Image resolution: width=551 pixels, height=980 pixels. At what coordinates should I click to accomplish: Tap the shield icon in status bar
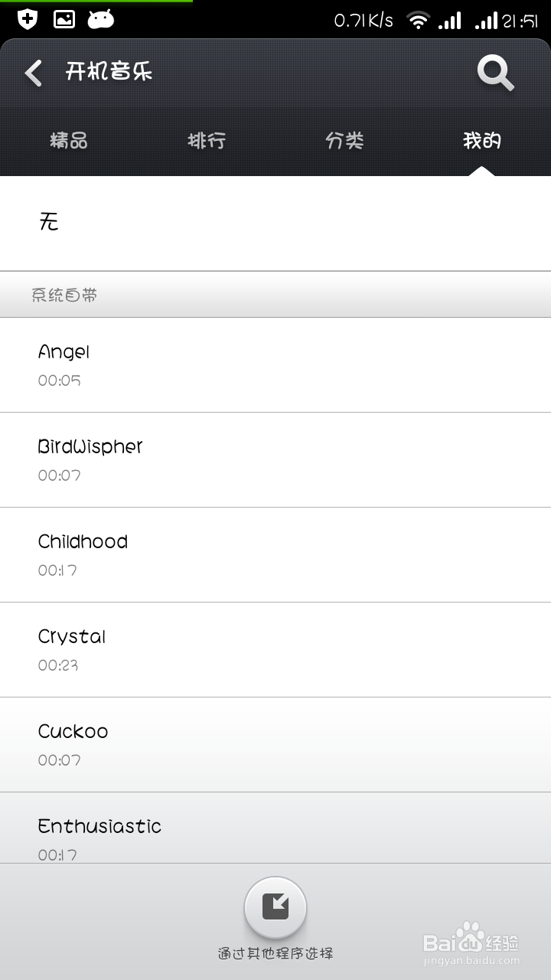pos(28,19)
